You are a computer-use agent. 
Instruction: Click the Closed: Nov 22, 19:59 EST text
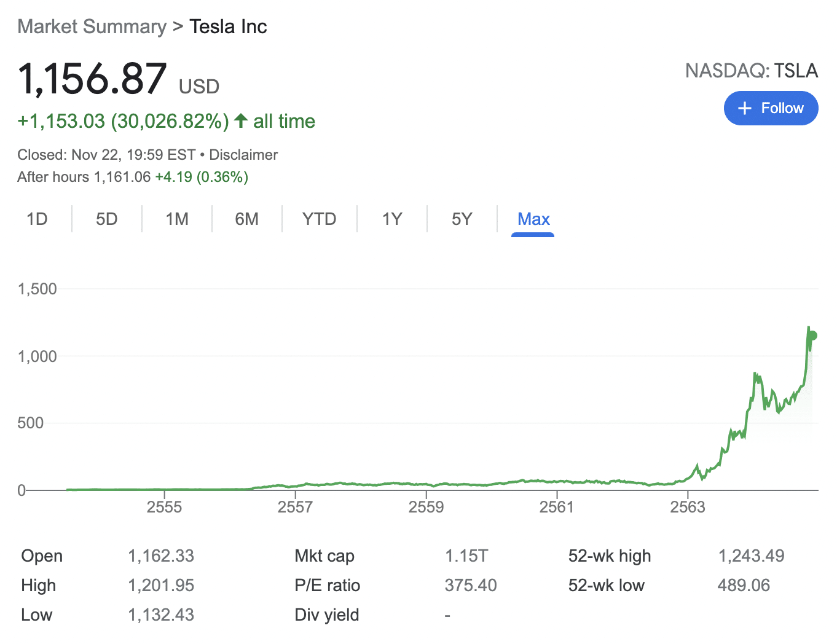point(106,155)
